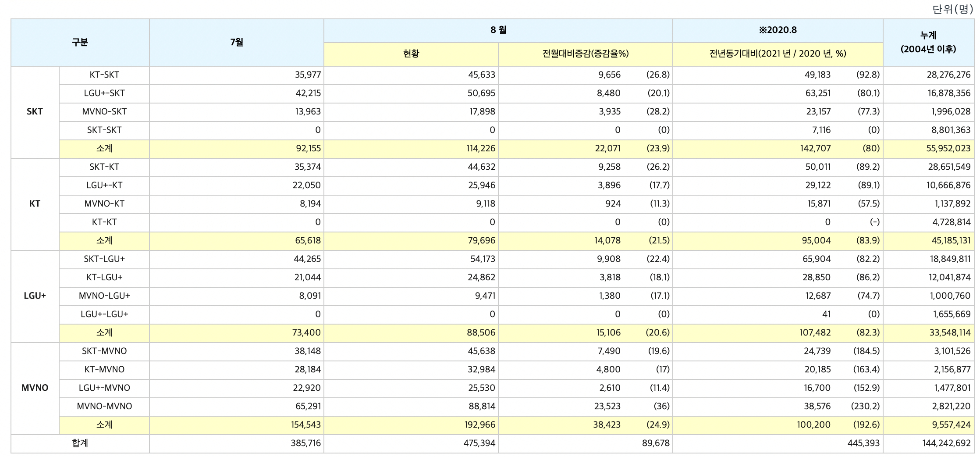This screenshot has height=457, width=980.
Task: Select the LGU+ subtotal 73,400
Action: pyautogui.click(x=307, y=333)
